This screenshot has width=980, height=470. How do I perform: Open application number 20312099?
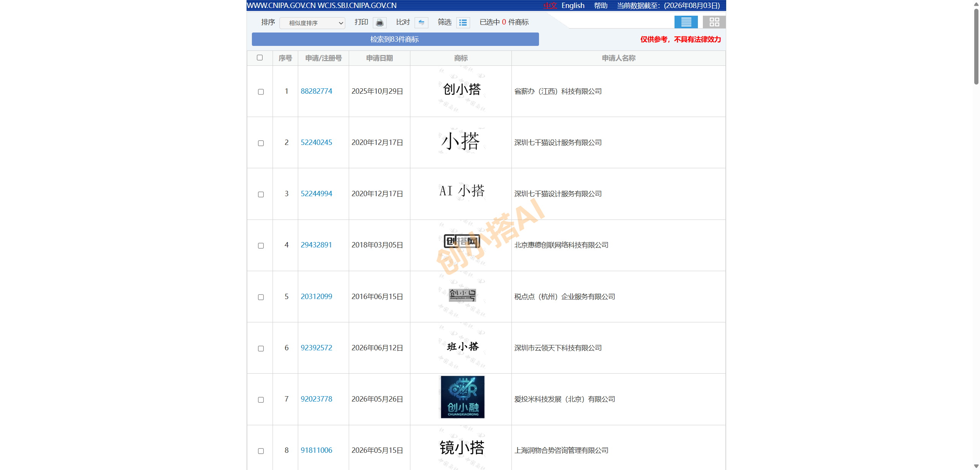(316, 297)
